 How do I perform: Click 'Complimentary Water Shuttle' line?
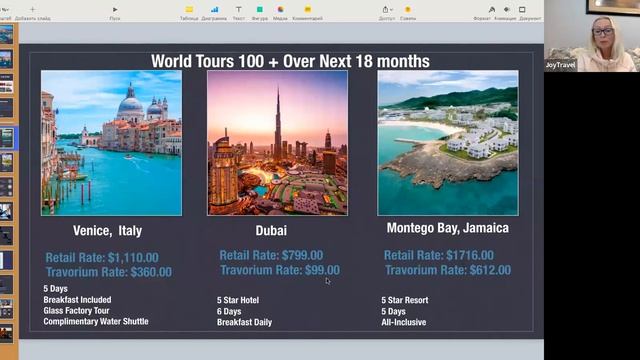point(96,322)
